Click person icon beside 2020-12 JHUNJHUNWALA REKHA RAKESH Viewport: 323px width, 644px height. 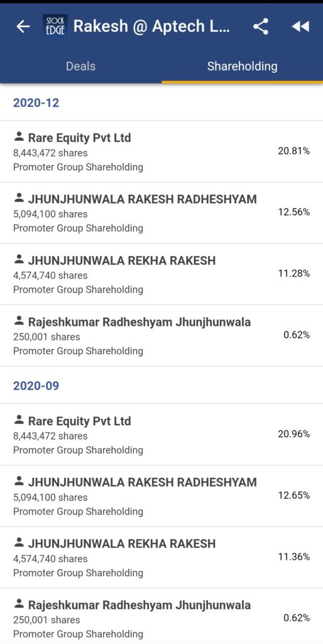coord(18,260)
